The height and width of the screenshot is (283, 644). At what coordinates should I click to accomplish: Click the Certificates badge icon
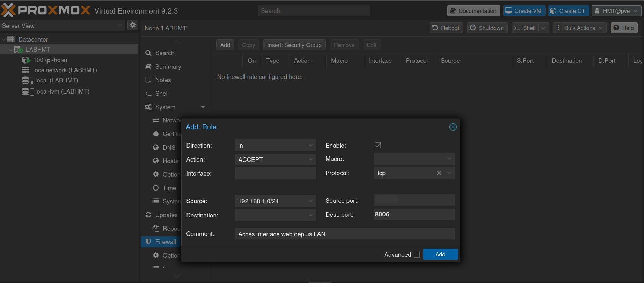[156, 134]
